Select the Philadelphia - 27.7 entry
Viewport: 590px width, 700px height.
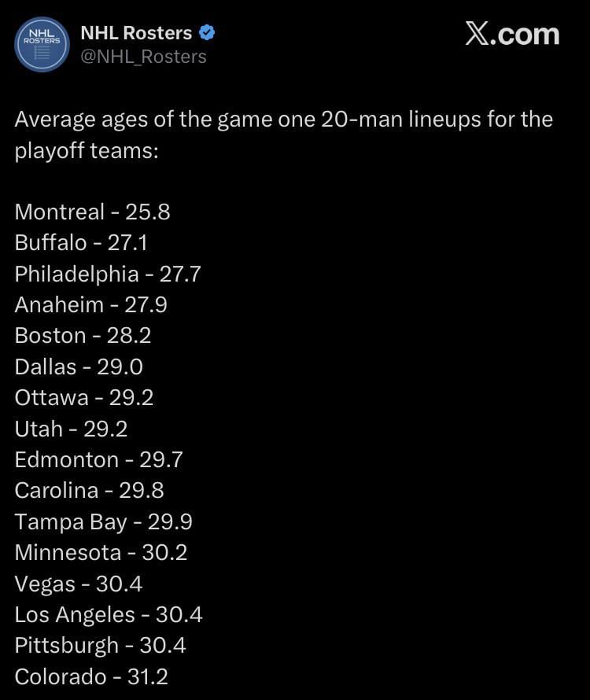point(108,274)
